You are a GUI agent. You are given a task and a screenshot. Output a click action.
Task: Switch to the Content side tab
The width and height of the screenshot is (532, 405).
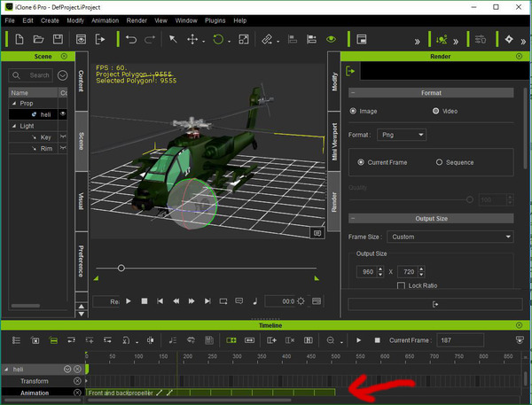(x=82, y=81)
